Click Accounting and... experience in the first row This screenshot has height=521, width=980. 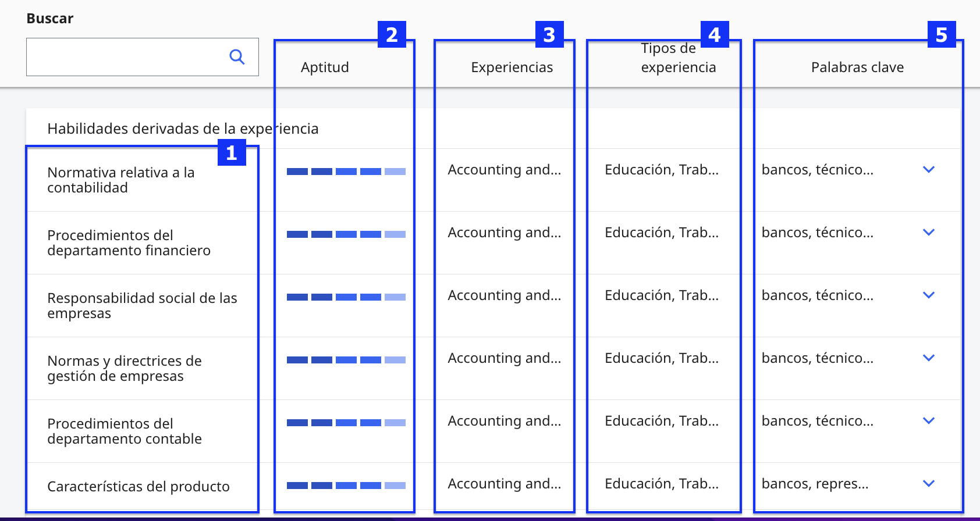click(x=505, y=170)
